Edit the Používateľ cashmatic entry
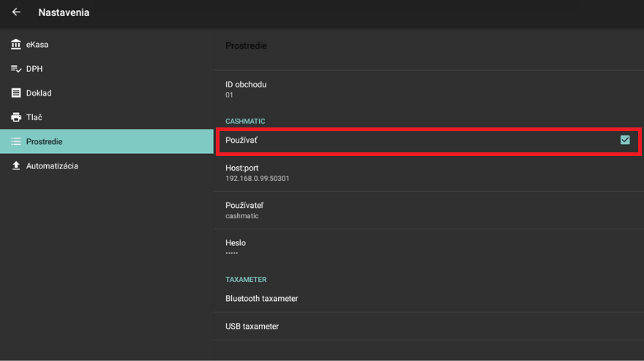The width and height of the screenshot is (644, 361). coord(428,210)
